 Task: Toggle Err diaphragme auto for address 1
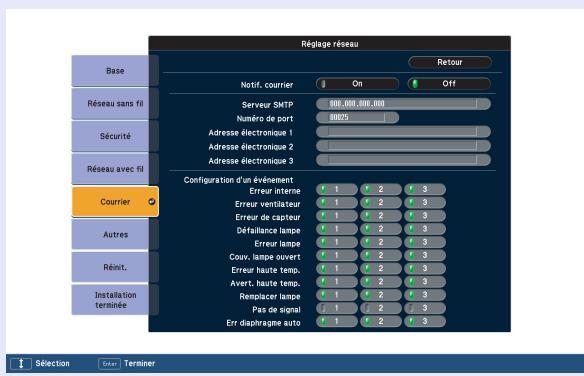(x=337, y=321)
